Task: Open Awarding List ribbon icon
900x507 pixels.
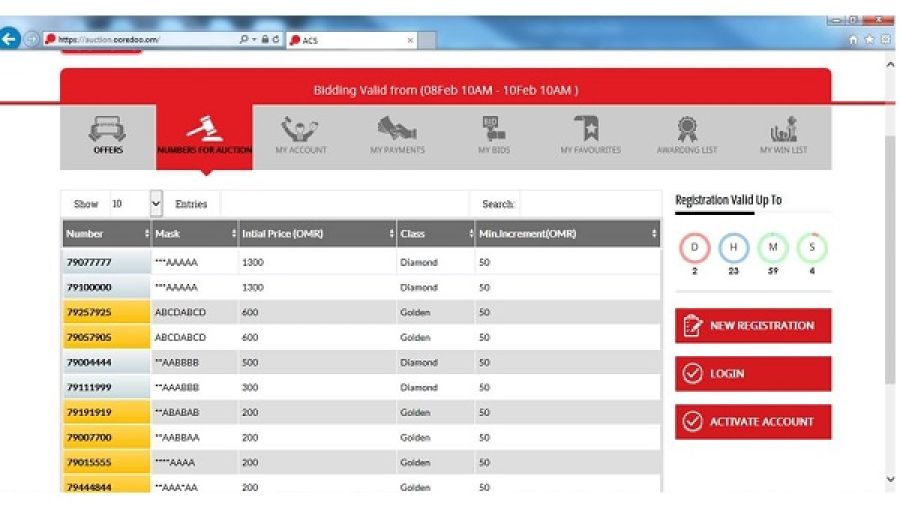Action: click(x=687, y=129)
